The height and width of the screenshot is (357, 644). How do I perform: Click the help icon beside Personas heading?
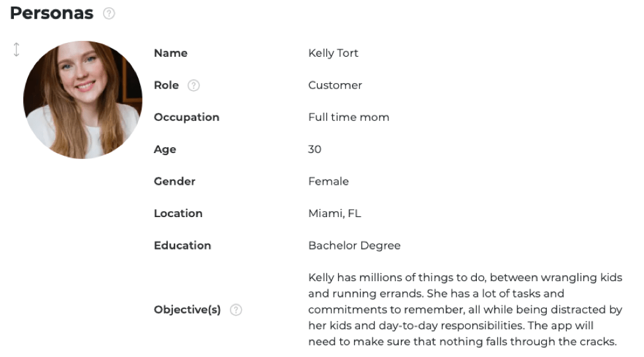109,13
